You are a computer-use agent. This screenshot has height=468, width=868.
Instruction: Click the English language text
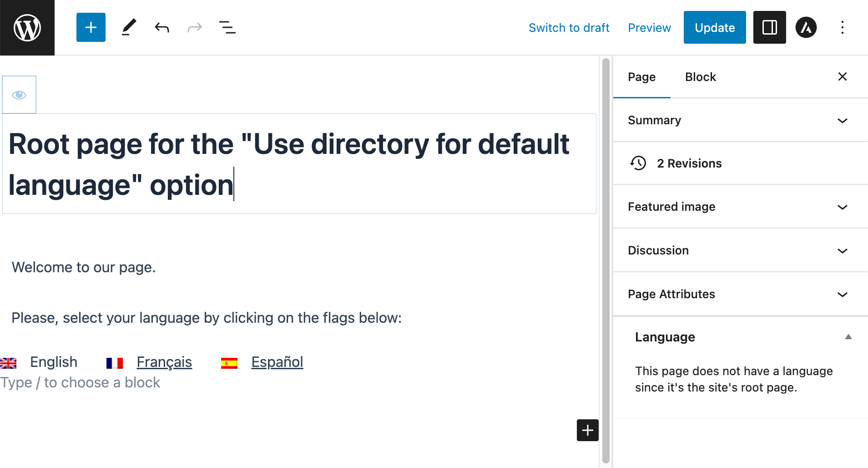click(x=54, y=362)
